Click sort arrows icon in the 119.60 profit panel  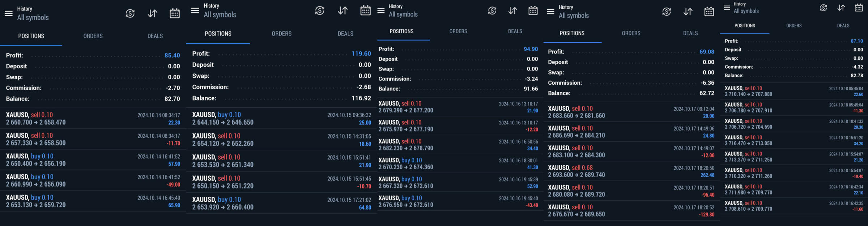tap(342, 10)
